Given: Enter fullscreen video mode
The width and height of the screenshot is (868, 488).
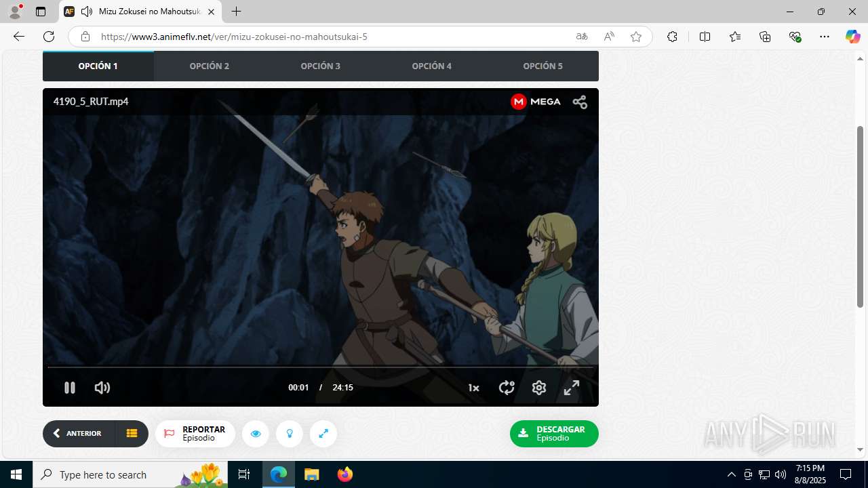Looking at the screenshot, I should pyautogui.click(x=572, y=388).
